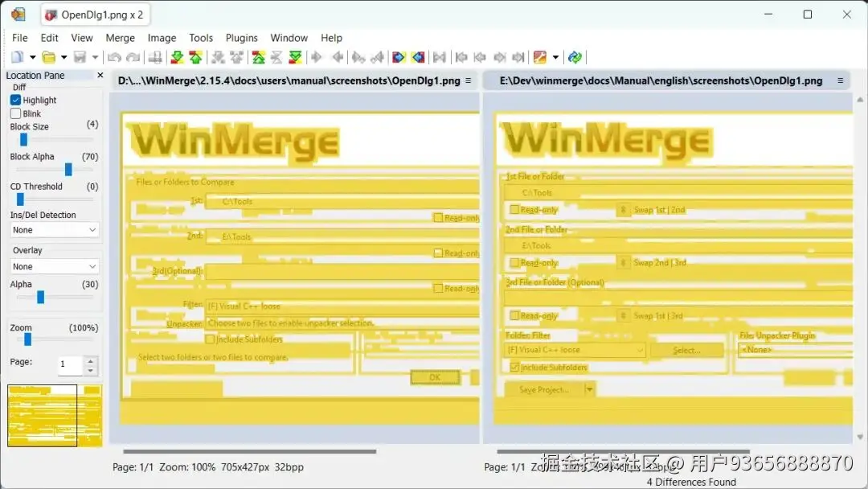The height and width of the screenshot is (489, 868).
Task: Click the All Left blue arrow icon
Action: [x=418, y=57]
